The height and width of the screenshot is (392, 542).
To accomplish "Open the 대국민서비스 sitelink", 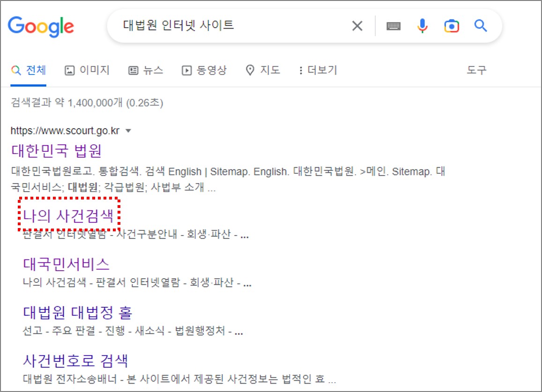I will (x=66, y=264).
